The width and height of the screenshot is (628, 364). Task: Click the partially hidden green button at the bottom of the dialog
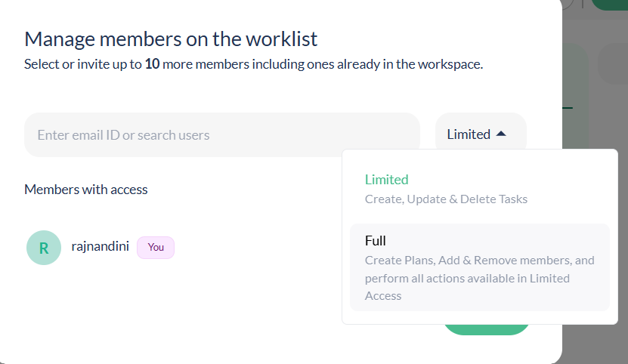coord(487,329)
